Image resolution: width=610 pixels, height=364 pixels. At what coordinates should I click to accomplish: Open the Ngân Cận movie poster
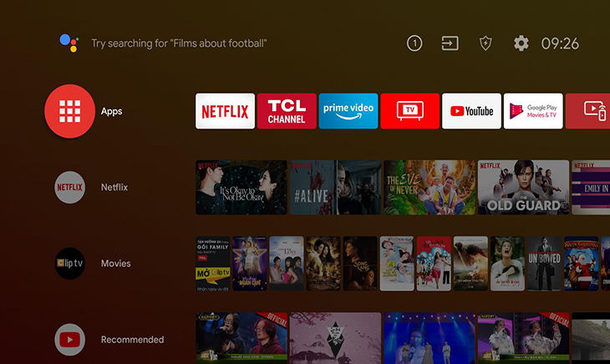coord(249,263)
